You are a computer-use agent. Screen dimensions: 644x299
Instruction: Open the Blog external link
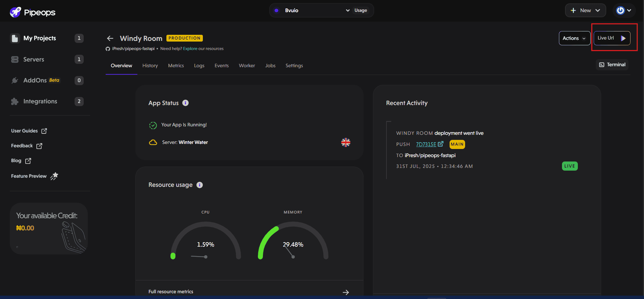point(21,160)
